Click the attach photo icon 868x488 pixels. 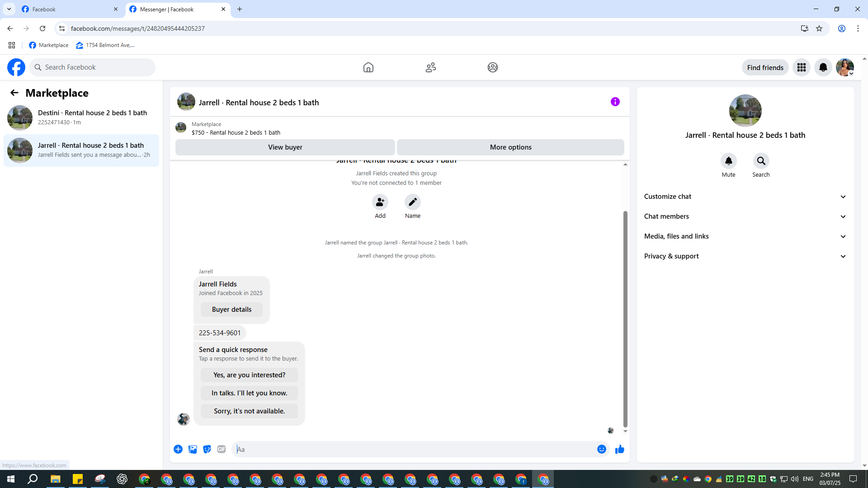193,449
